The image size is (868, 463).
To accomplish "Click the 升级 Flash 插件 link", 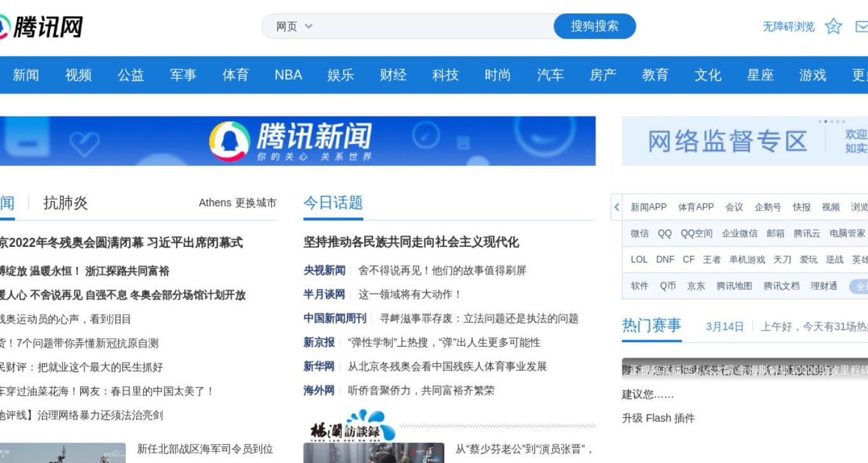I will coord(658,418).
